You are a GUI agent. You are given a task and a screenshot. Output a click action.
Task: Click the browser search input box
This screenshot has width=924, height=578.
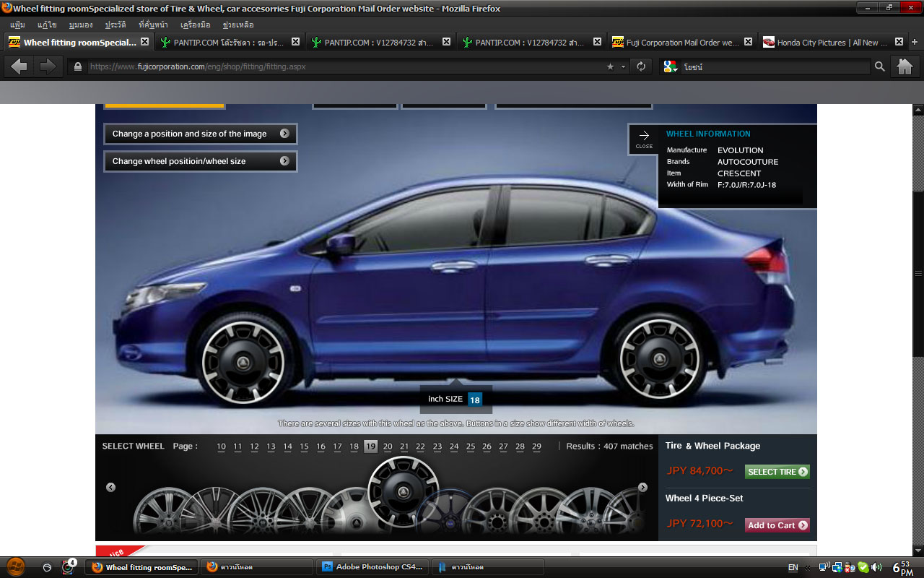pos(775,66)
